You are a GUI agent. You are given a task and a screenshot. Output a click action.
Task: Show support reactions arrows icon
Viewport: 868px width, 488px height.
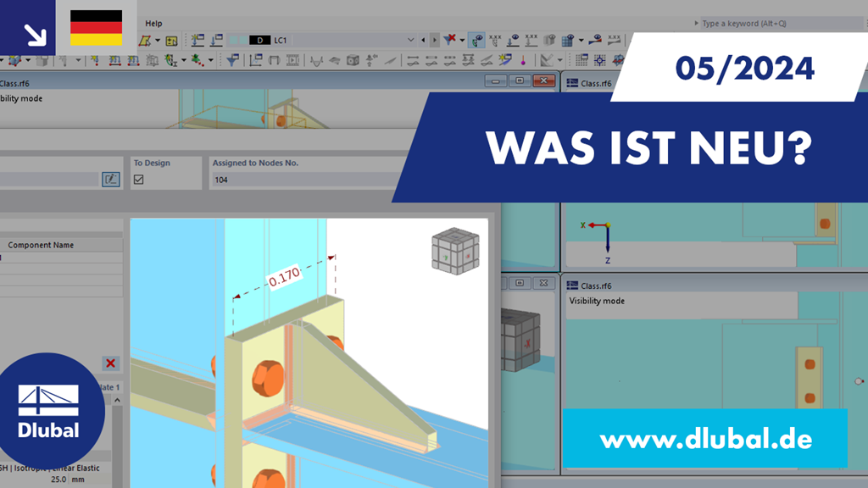[x=371, y=60]
